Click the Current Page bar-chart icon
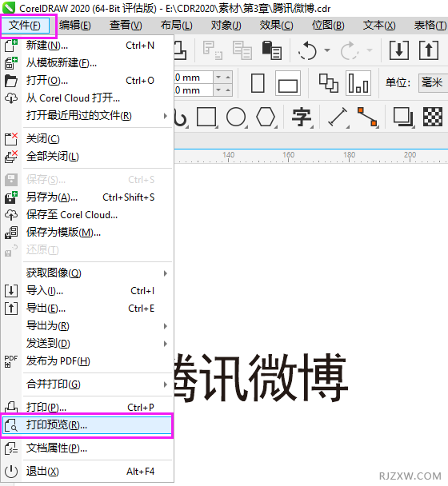The height and width of the screenshot is (486, 448). [x=358, y=83]
